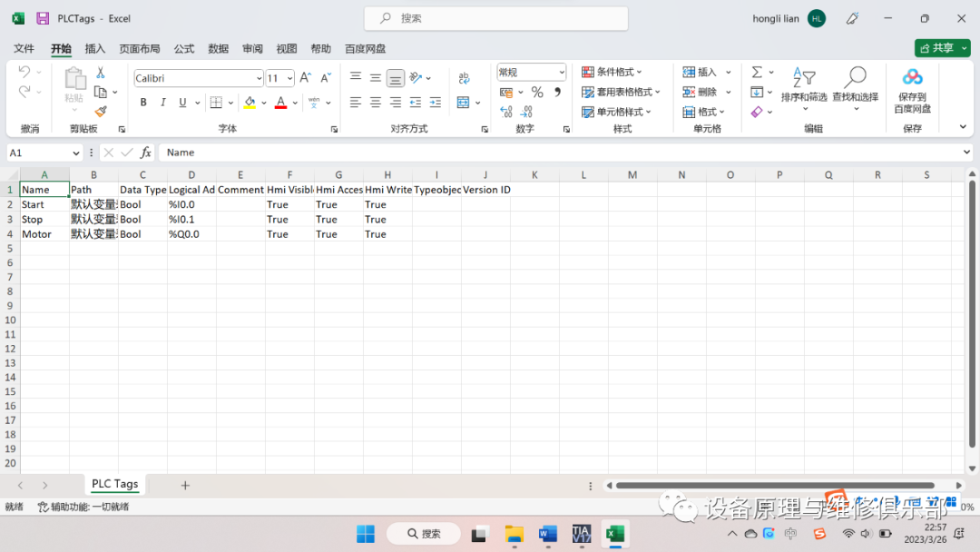Open the 数据 ribbon tab
Viewport: 980px width, 552px height.
pyautogui.click(x=218, y=48)
